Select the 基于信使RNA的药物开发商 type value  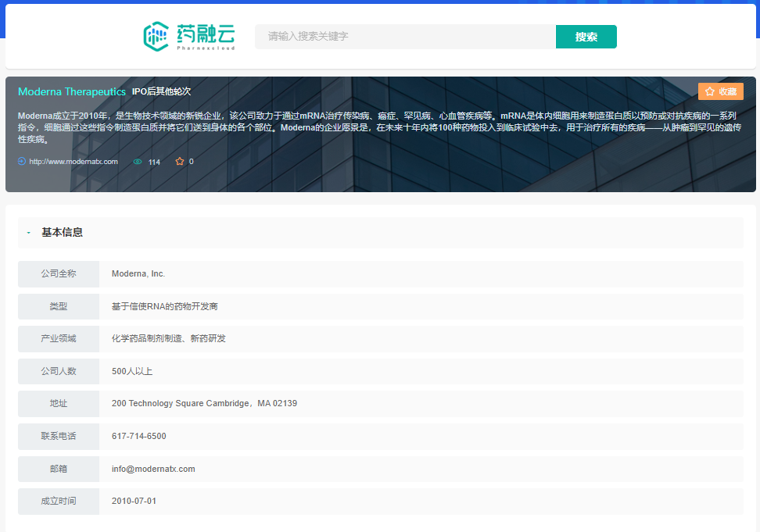click(164, 306)
